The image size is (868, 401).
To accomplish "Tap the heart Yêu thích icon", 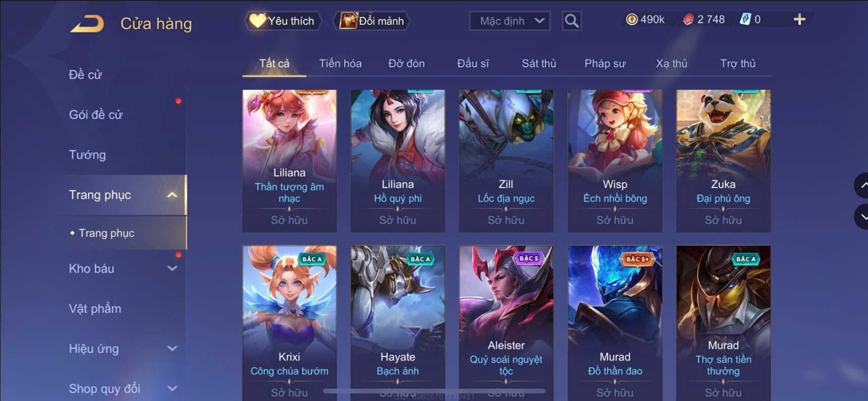I will (x=257, y=21).
